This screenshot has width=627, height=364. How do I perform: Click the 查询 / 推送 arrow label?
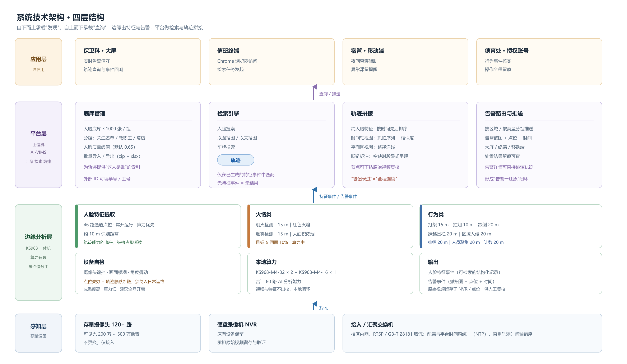point(330,94)
